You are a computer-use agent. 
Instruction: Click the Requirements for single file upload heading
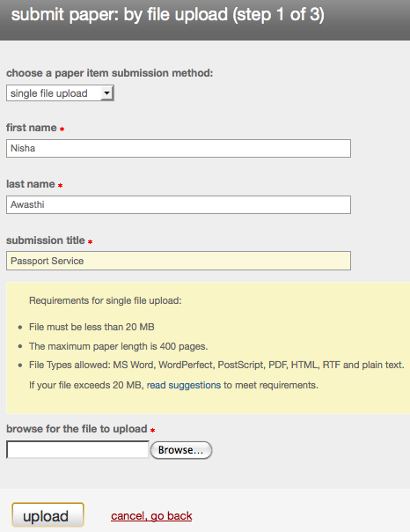(106, 300)
